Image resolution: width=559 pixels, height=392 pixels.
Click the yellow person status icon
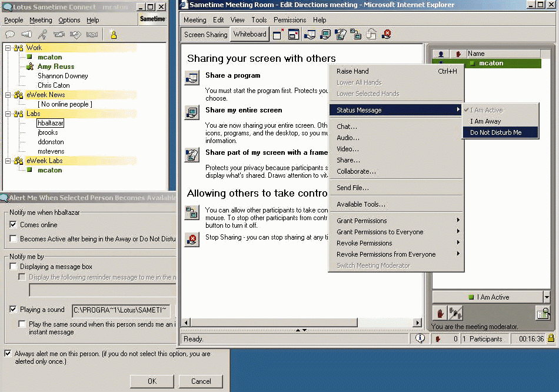[114, 35]
